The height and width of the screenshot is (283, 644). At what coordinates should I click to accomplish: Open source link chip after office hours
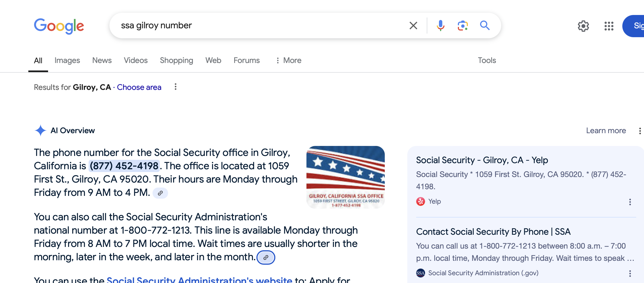tap(160, 193)
